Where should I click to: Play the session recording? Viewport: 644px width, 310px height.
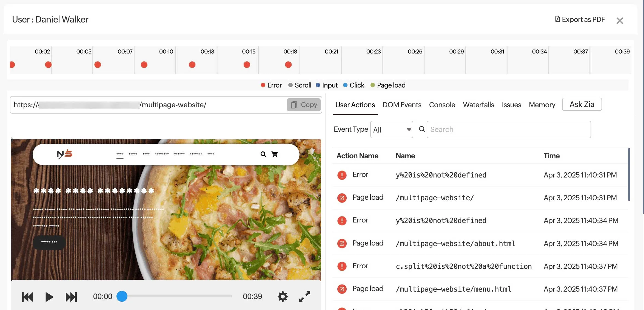point(49,297)
